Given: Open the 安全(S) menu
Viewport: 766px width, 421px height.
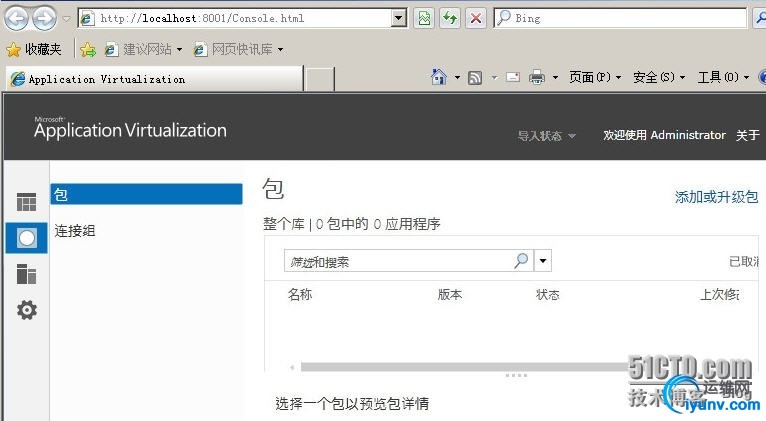Looking at the screenshot, I should coord(659,77).
